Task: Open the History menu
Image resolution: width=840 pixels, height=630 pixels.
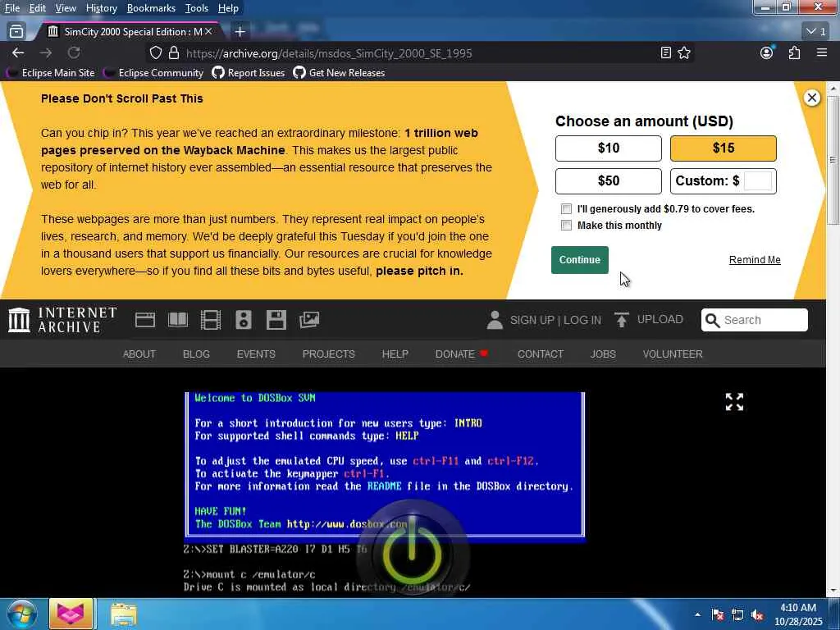Action: [101, 8]
